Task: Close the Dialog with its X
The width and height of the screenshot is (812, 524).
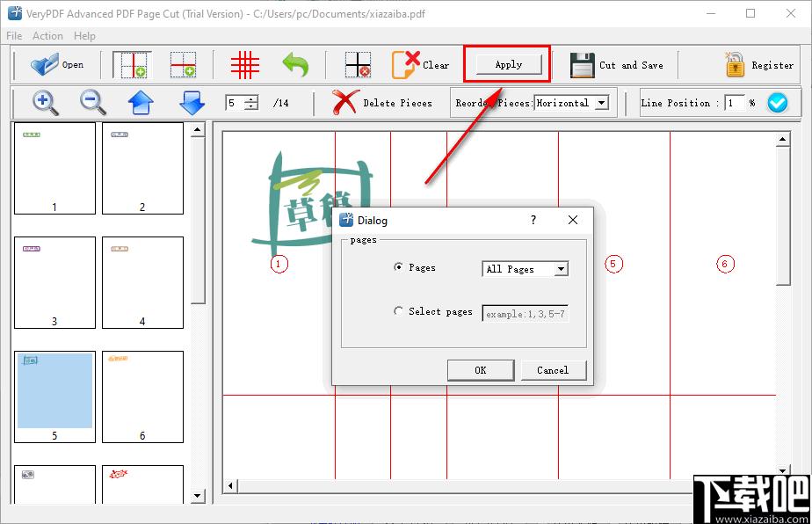Action: point(573,220)
